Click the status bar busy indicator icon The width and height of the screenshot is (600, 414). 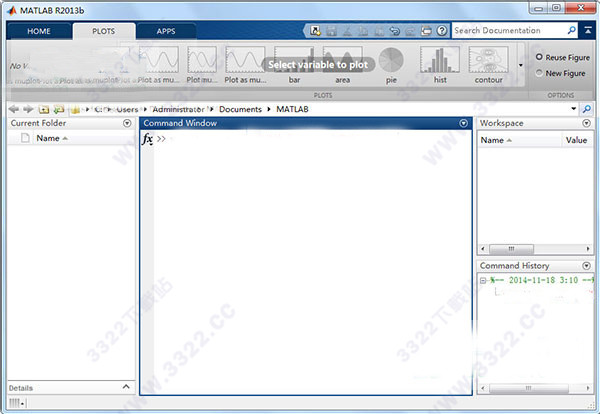(16, 403)
